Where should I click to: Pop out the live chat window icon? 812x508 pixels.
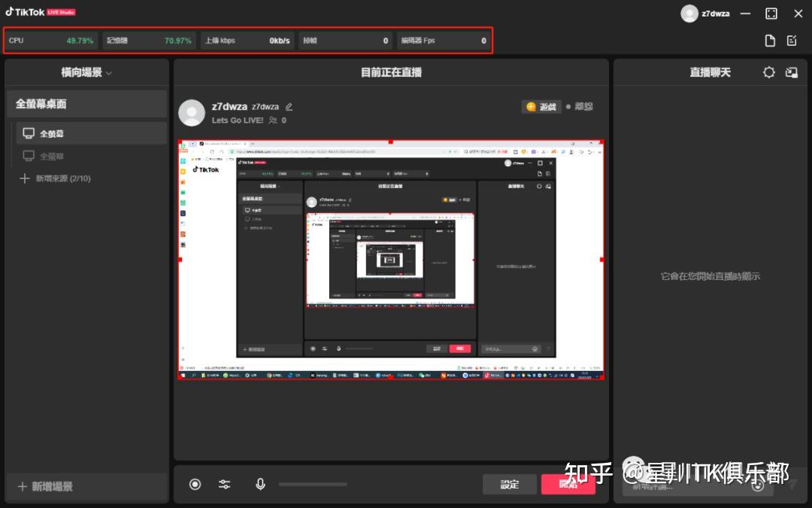(791, 72)
